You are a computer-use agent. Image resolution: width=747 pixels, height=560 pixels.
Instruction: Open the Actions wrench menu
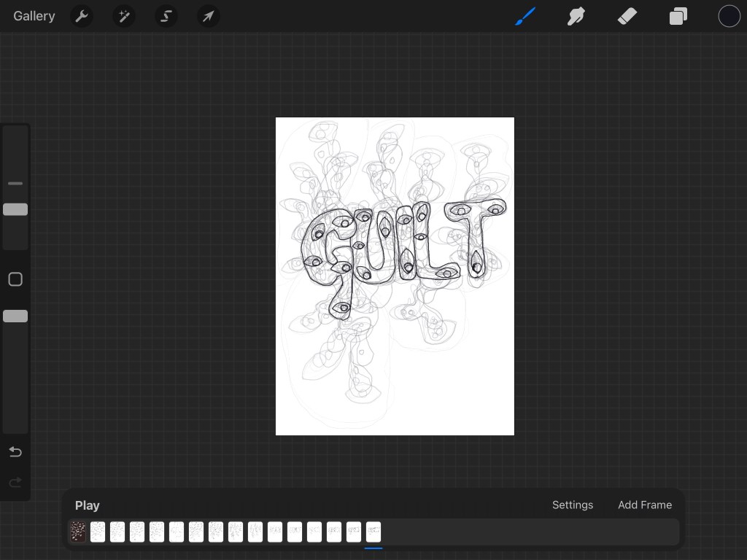(82, 16)
